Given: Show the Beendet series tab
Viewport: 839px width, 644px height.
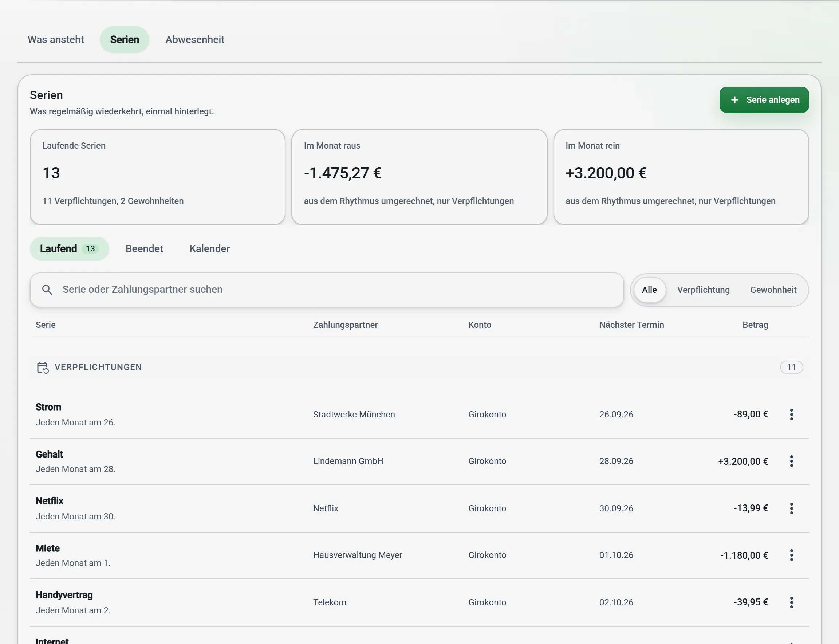Looking at the screenshot, I should click(x=144, y=249).
